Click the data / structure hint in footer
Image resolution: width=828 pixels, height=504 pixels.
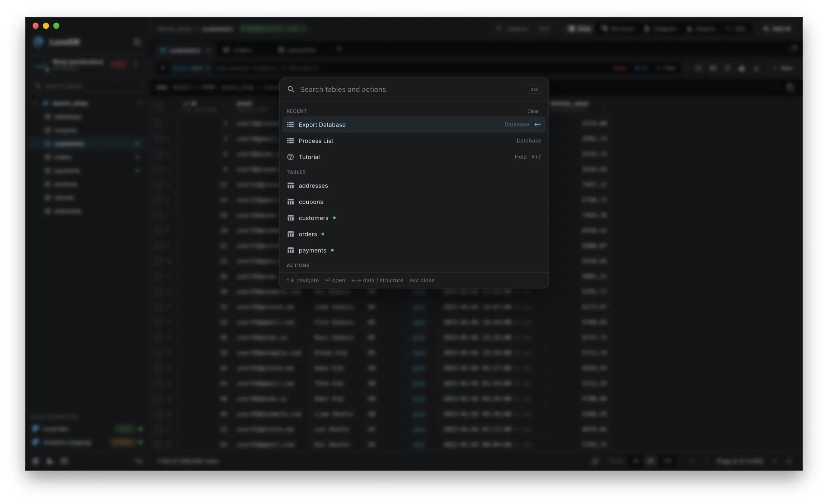click(x=377, y=280)
